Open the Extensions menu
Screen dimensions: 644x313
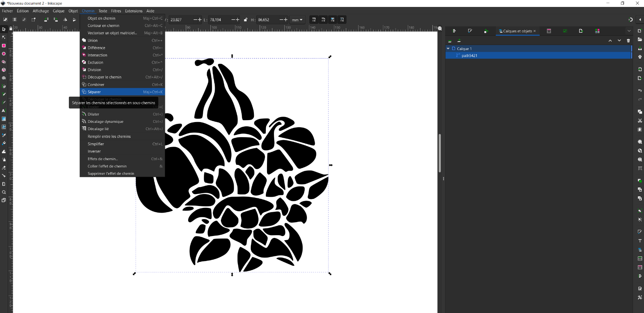133,11
